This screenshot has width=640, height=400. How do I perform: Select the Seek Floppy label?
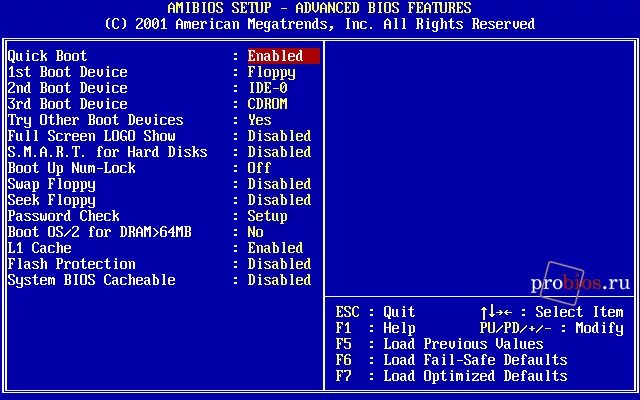pos(51,200)
